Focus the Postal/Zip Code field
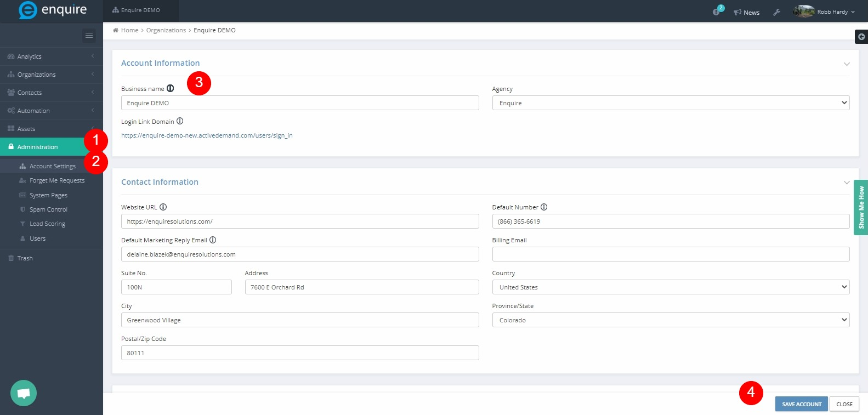 coord(300,353)
